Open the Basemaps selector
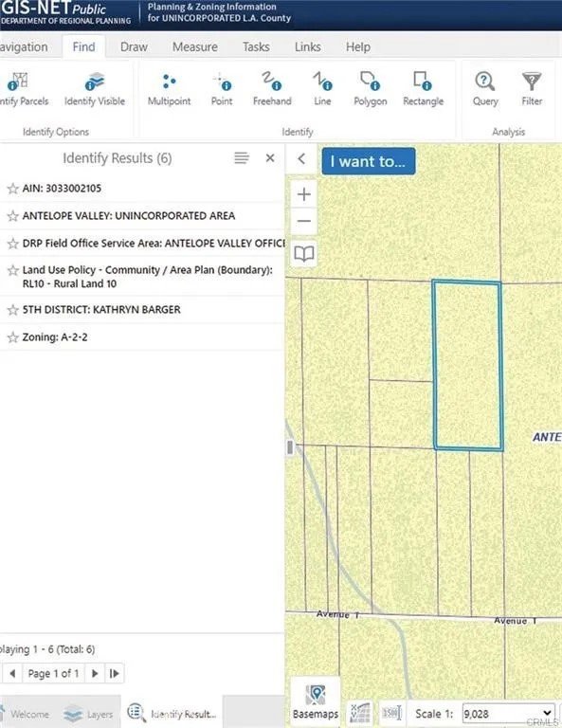562x728 pixels. tap(316, 701)
